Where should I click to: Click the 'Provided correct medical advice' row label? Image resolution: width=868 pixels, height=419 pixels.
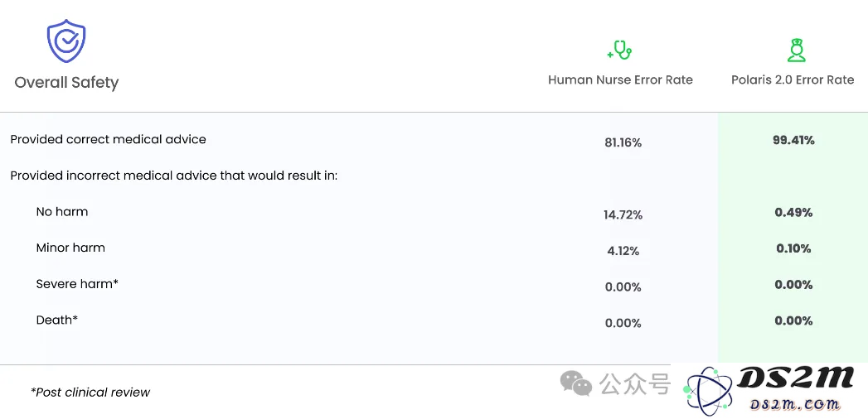click(x=109, y=140)
